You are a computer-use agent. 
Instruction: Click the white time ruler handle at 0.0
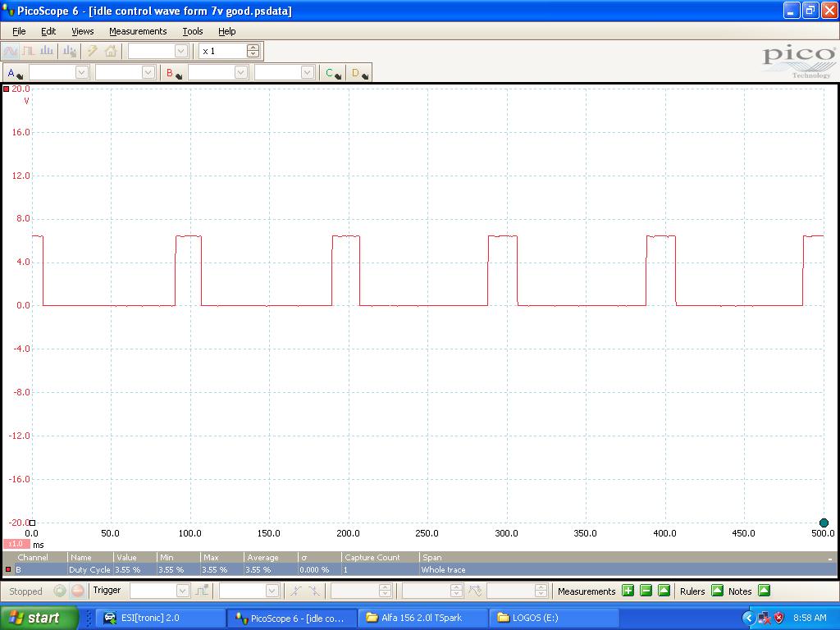click(x=32, y=523)
